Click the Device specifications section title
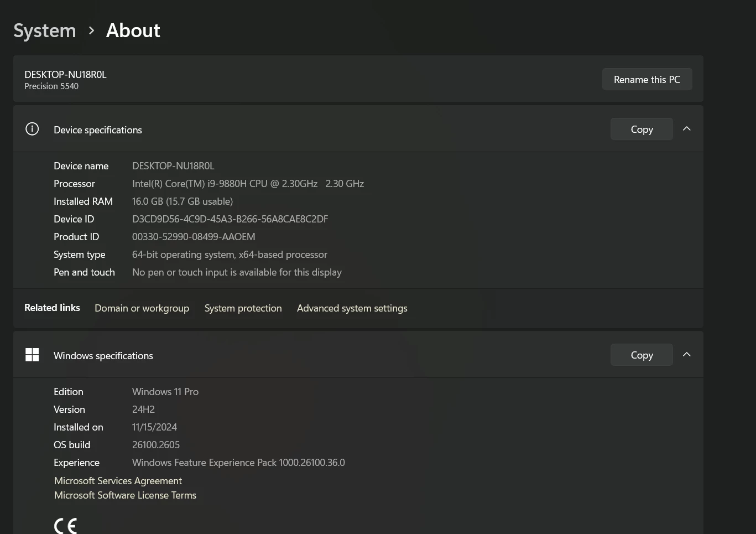Viewport: 756px width, 534px height. coord(98,130)
